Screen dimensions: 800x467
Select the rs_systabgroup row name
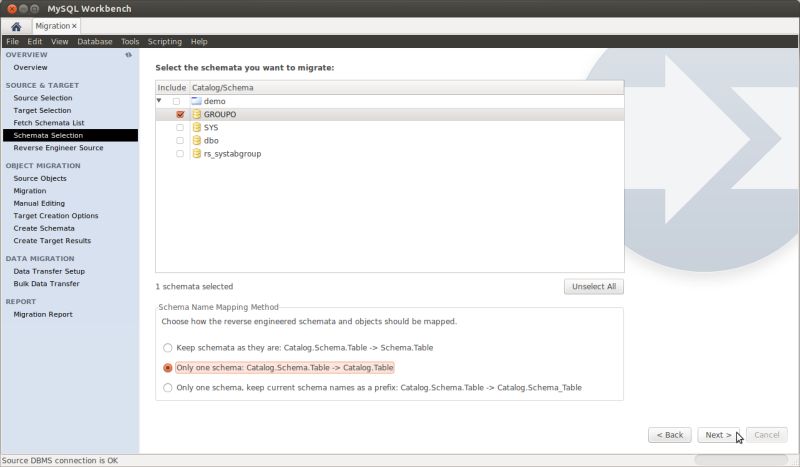(x=232, y=154)
